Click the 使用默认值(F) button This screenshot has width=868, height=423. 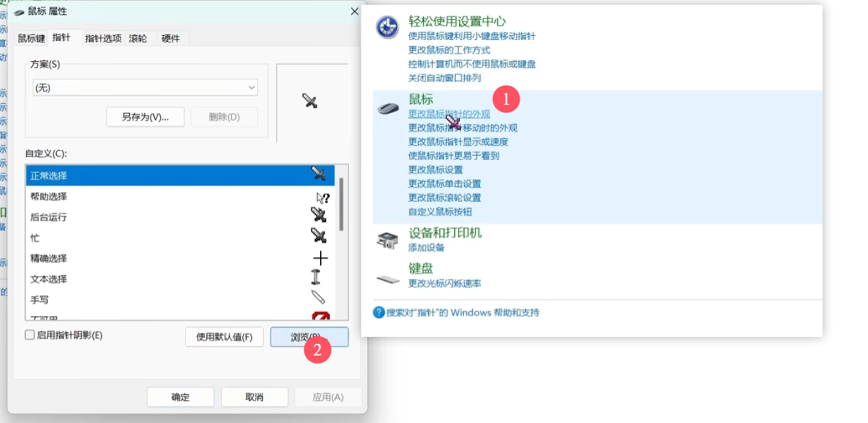pos(224,337)
